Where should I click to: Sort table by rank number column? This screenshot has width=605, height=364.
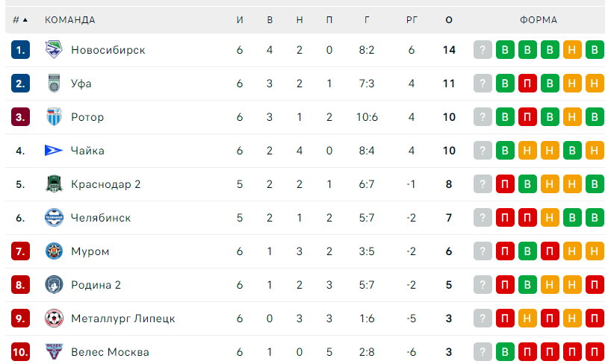[x=20, y=19]
